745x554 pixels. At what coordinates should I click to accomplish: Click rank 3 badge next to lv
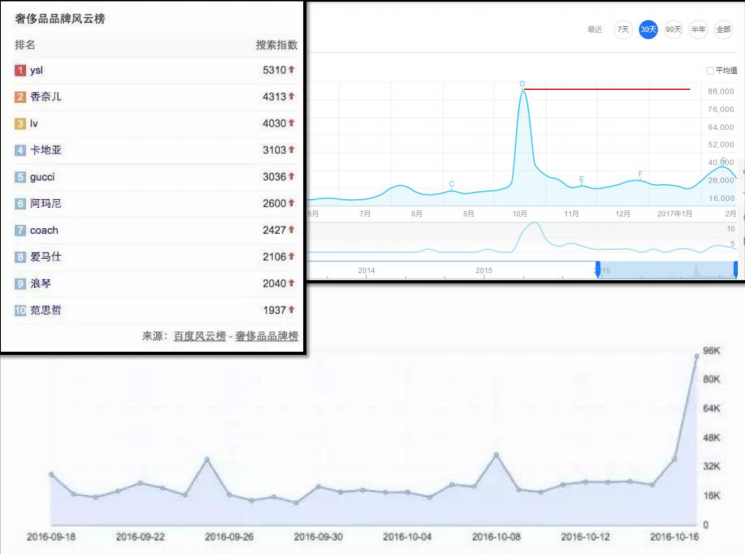[x=20, y=124]
